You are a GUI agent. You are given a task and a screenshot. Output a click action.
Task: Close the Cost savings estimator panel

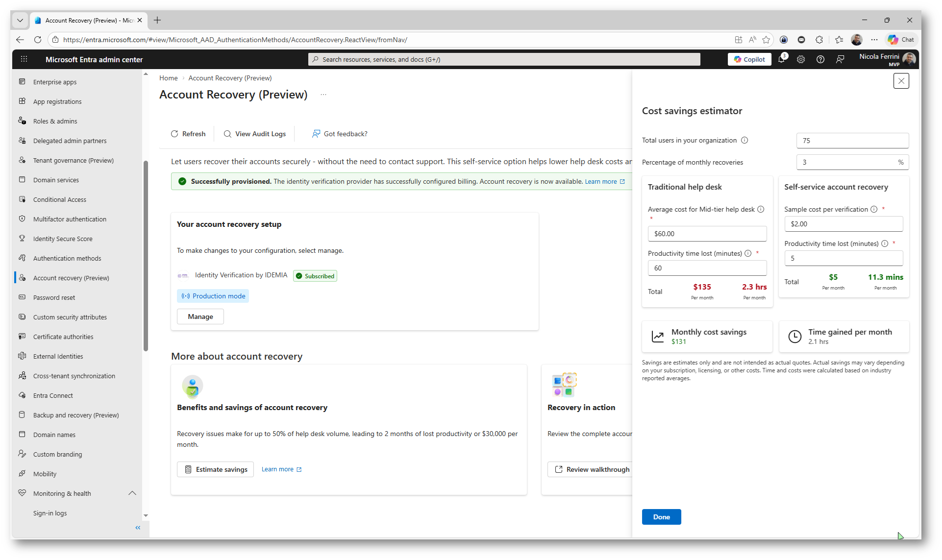point(901,81)
